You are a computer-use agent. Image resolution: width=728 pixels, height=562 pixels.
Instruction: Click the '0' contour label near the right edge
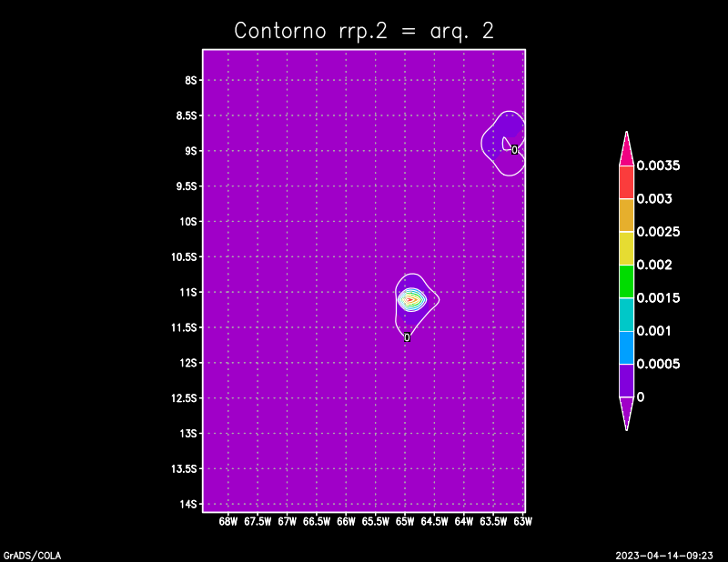coord(514,150)
